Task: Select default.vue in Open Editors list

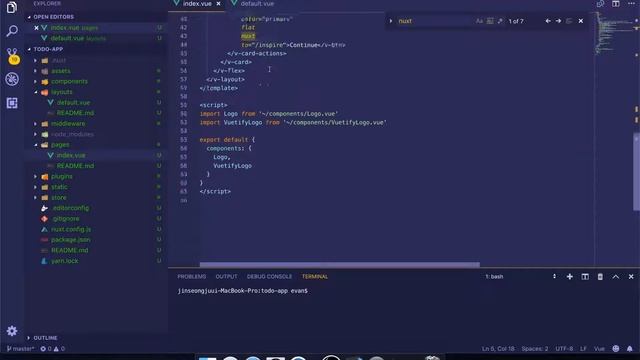Action: pyautogui.click(x=78, y=38)
